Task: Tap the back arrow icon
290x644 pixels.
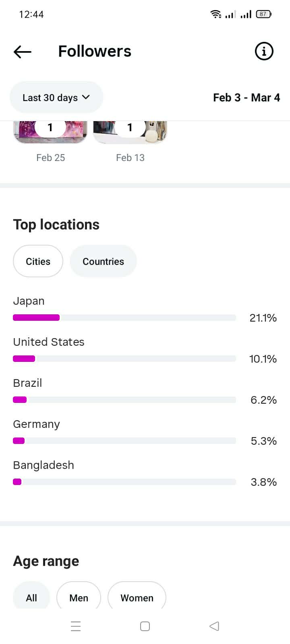Action: click(23, 52)
